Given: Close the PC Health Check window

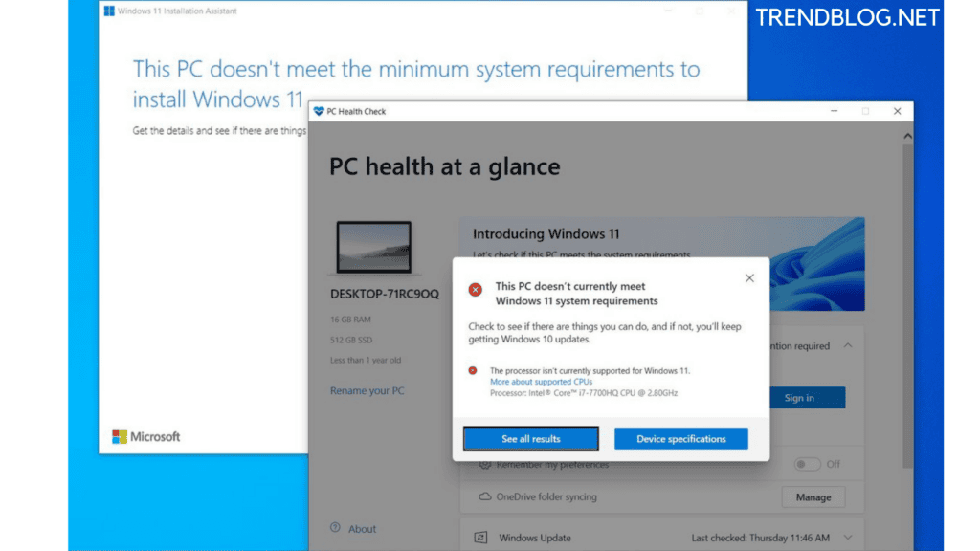Looking at the screenshot, I should point(898,111).
